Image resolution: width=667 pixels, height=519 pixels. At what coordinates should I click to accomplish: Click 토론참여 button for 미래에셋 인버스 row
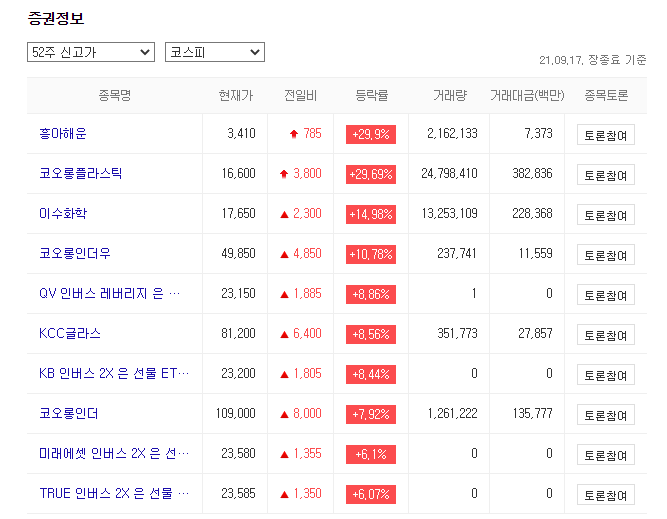606,455
